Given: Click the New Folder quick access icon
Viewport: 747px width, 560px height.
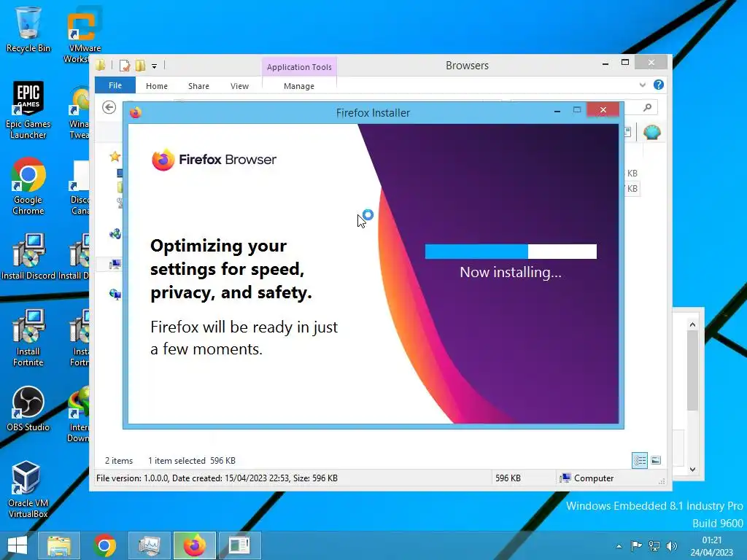Looking at the screenshot, I should (x=140, y=66).
